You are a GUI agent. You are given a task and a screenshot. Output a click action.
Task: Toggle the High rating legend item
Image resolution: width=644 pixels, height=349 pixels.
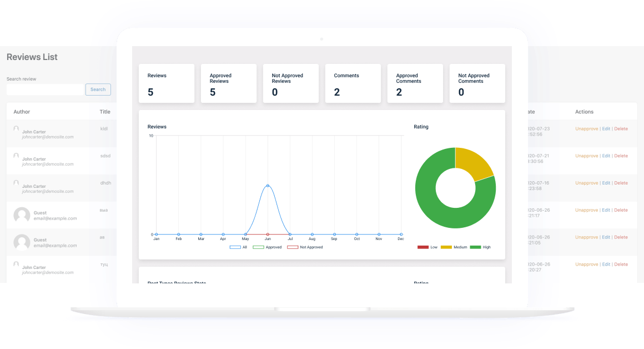481,247
